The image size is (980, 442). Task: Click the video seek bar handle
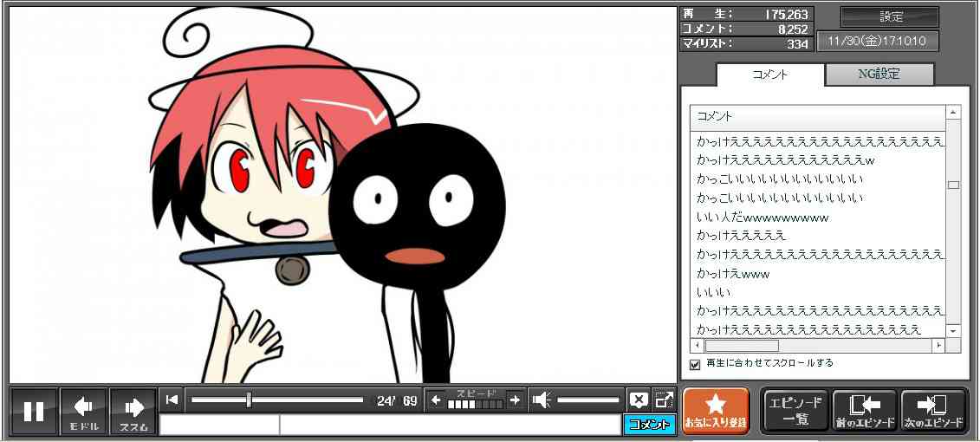point(249,400)
